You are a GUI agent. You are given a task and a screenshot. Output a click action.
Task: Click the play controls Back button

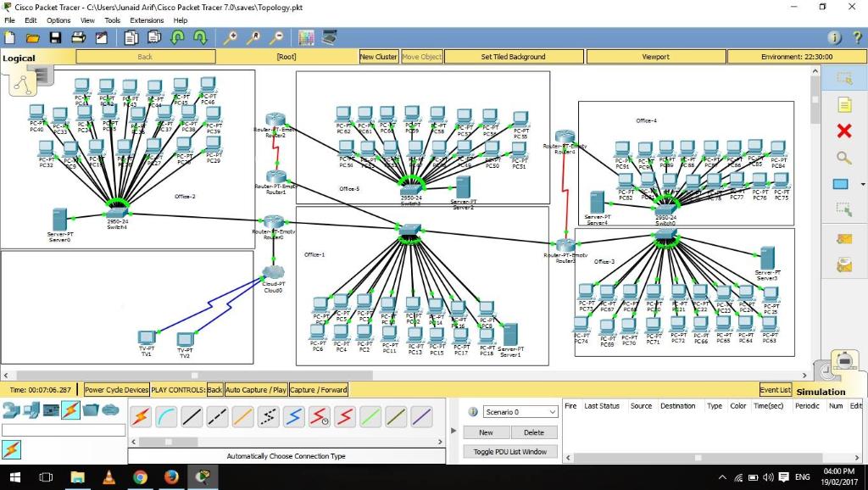[x=214, y=390]
